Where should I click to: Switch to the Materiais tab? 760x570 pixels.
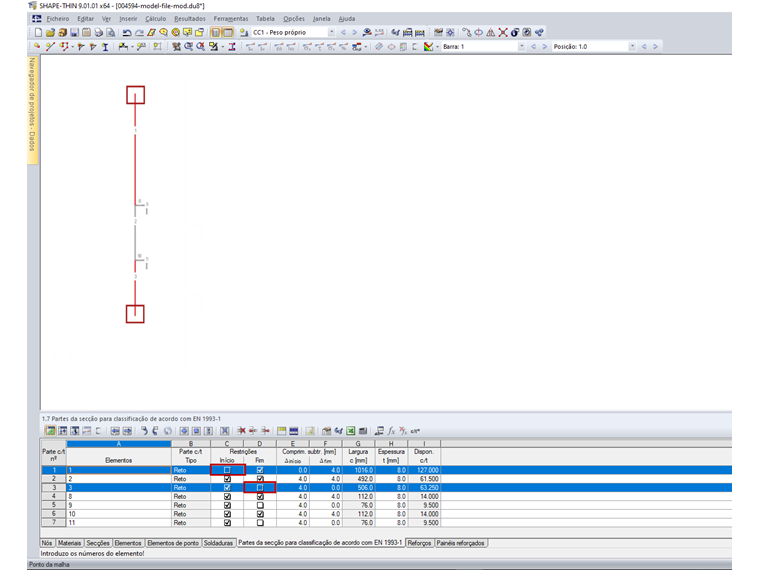pos(69,543)
